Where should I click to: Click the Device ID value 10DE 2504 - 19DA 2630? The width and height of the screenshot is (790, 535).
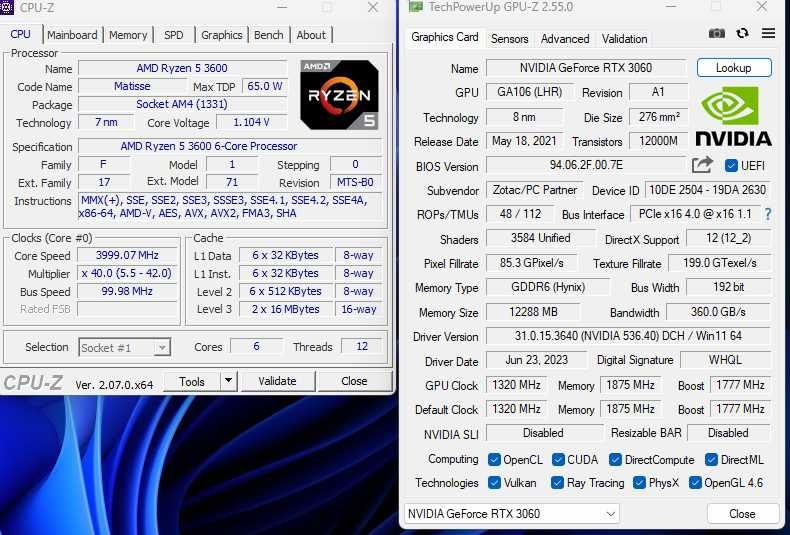coord(707,190)
